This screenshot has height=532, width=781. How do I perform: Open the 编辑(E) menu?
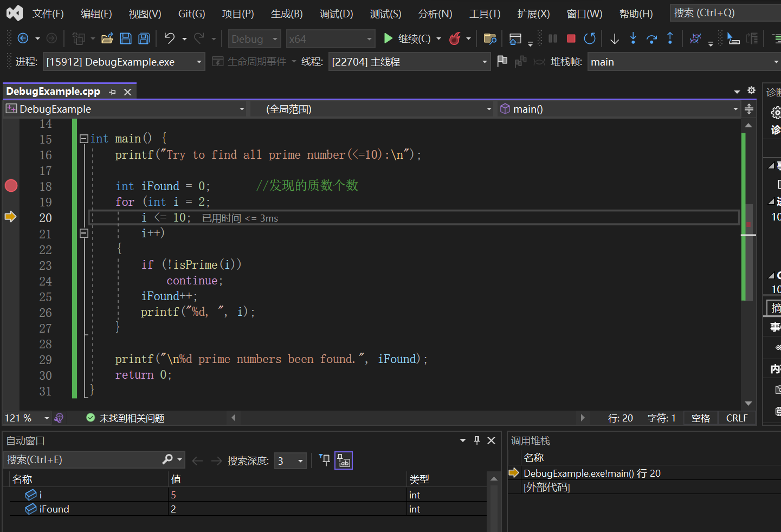pyautogui.click(x=96, y=14)
